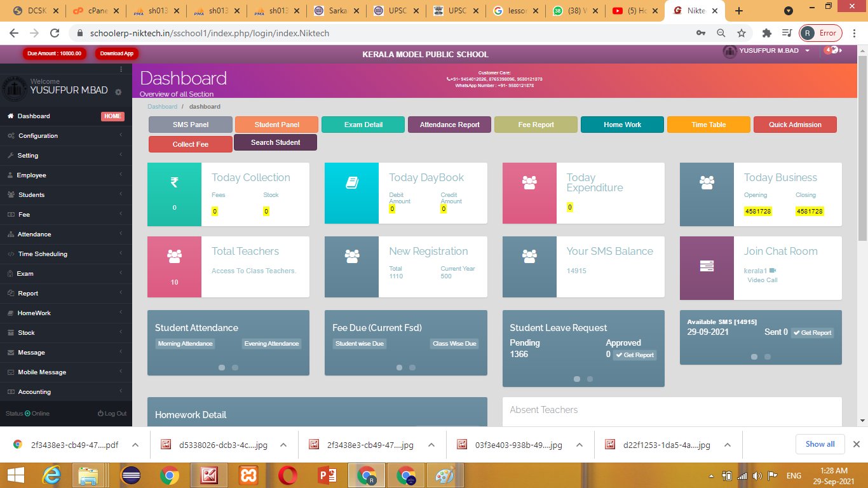868x488 pixels.
Task: Expand options for the d5338026 download
Action: point(283,445)
